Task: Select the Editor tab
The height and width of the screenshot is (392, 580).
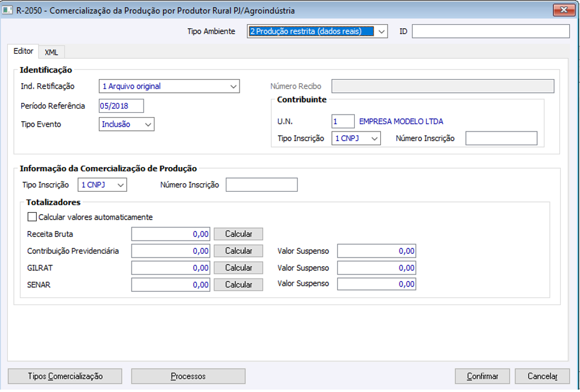Action: coord(24,52)
